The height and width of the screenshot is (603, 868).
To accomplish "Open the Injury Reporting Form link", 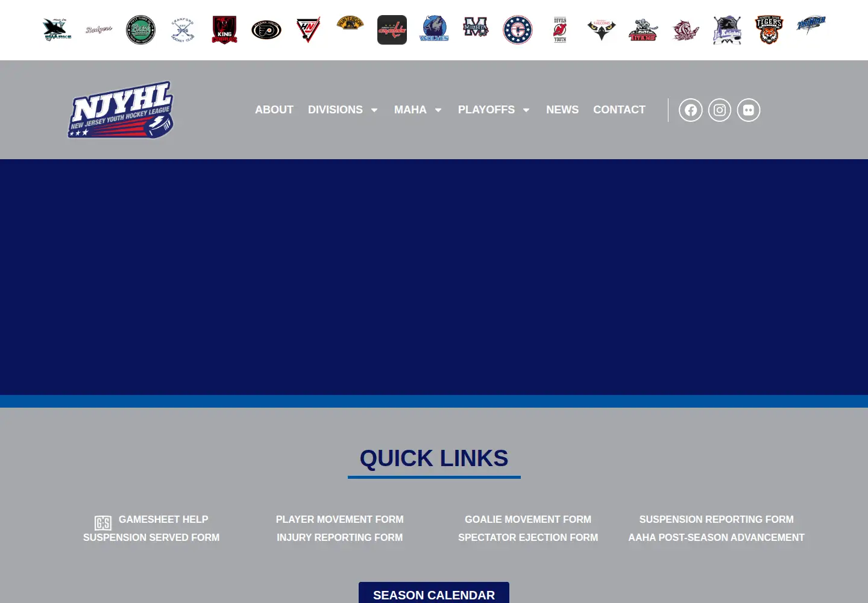I will [340, 537].
